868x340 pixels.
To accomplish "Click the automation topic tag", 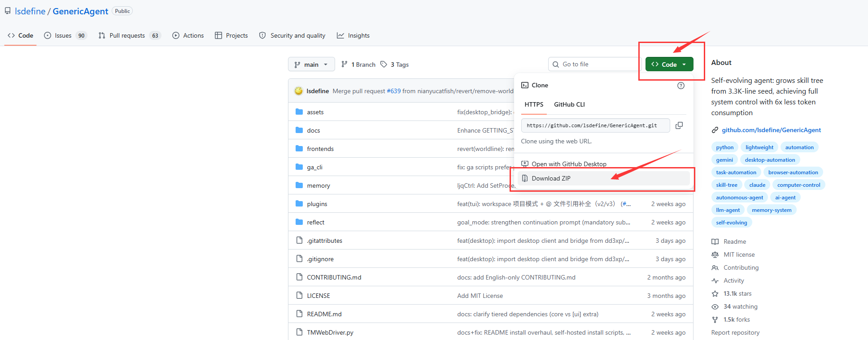I will pyautogui.click(x=799, y=147).
